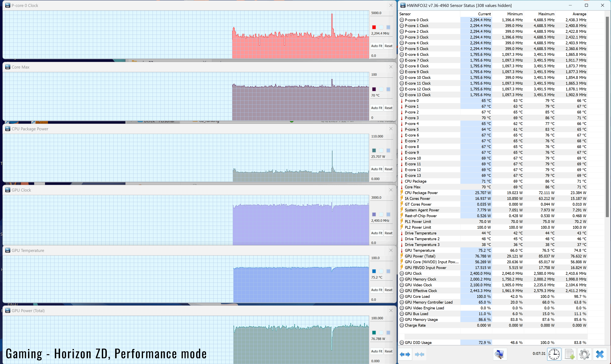The height and width of the screenshot is (364, 611).
Task: Click Reset in CPU Package Power graph
Action: point(388,169)
